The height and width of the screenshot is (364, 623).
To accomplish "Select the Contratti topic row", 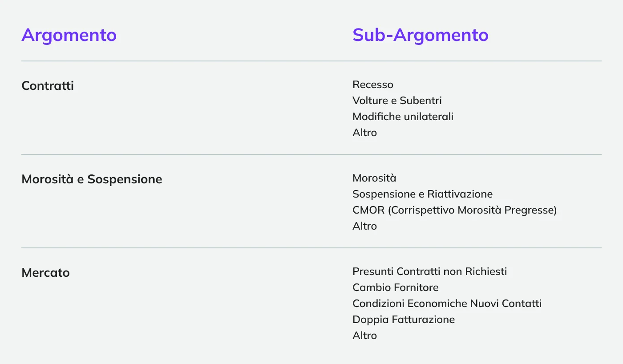I will [x=48, y=85].
